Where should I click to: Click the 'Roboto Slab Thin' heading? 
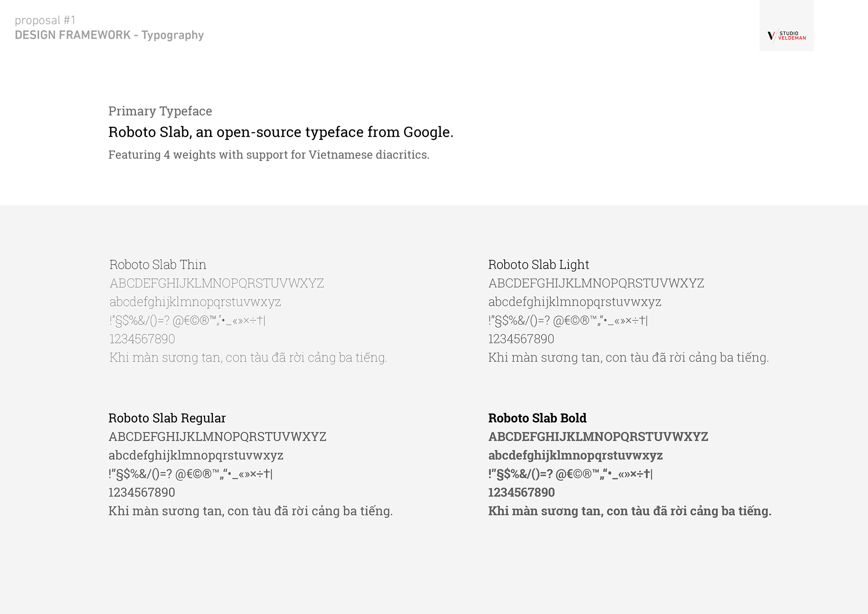coord(158,264)
